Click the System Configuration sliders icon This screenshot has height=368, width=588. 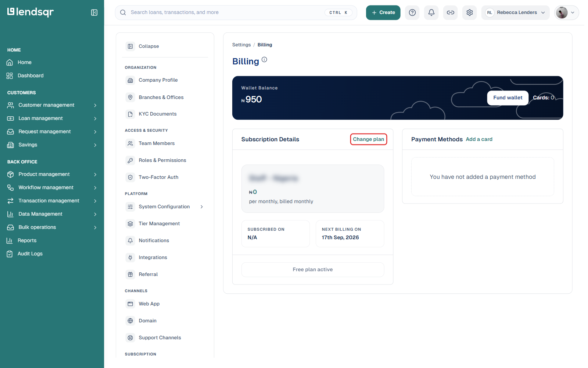(x=130, y=207)
